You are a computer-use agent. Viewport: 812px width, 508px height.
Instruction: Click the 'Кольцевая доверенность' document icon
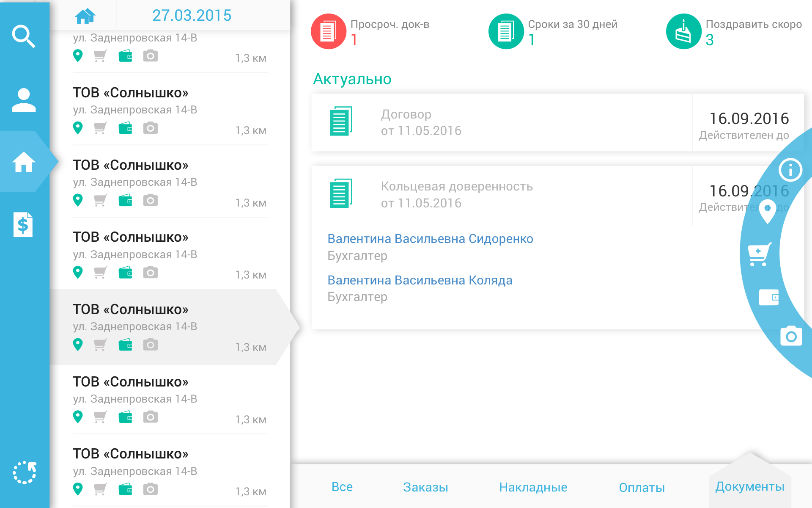click(341, 193)
